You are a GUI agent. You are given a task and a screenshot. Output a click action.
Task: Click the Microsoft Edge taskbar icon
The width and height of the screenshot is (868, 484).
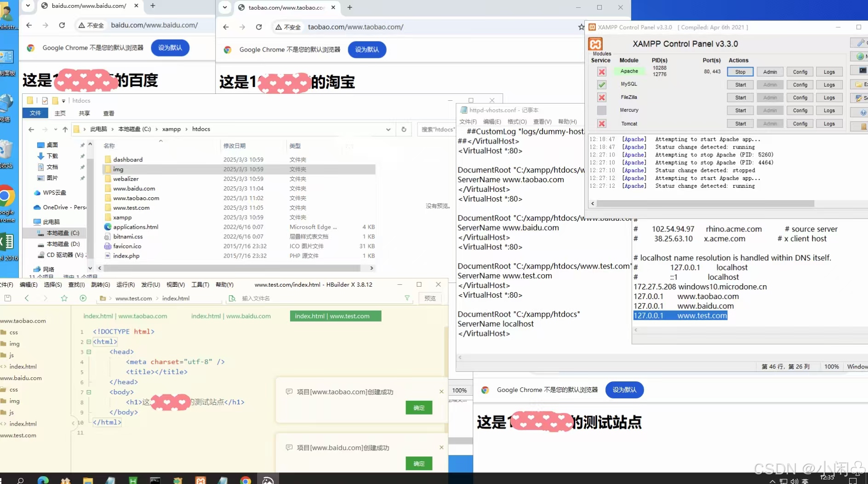(x=43, y=480)
